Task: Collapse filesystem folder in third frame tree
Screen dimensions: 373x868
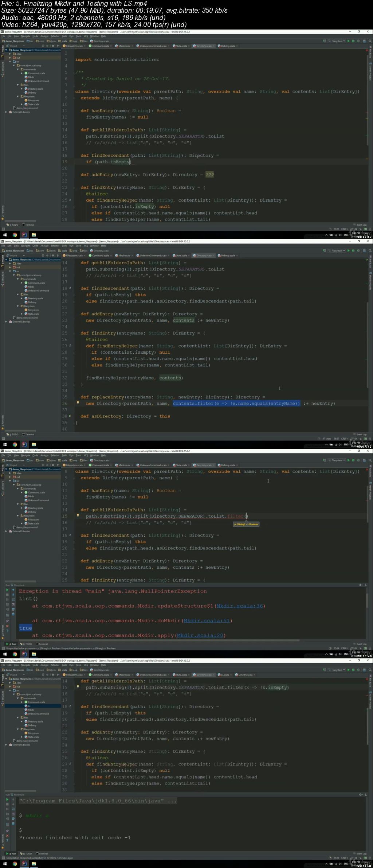Action: click(18, 516)
